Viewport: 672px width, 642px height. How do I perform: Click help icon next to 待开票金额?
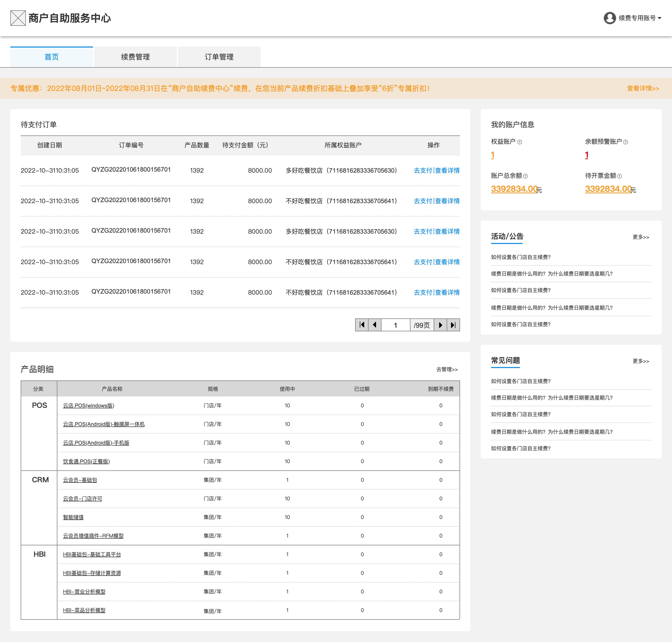coord(620,176)
